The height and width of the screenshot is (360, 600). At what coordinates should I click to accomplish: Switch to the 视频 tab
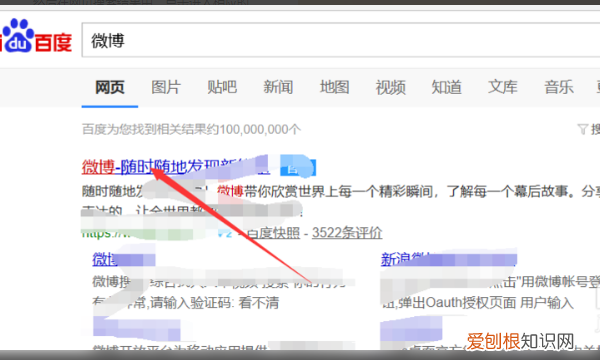390,87
